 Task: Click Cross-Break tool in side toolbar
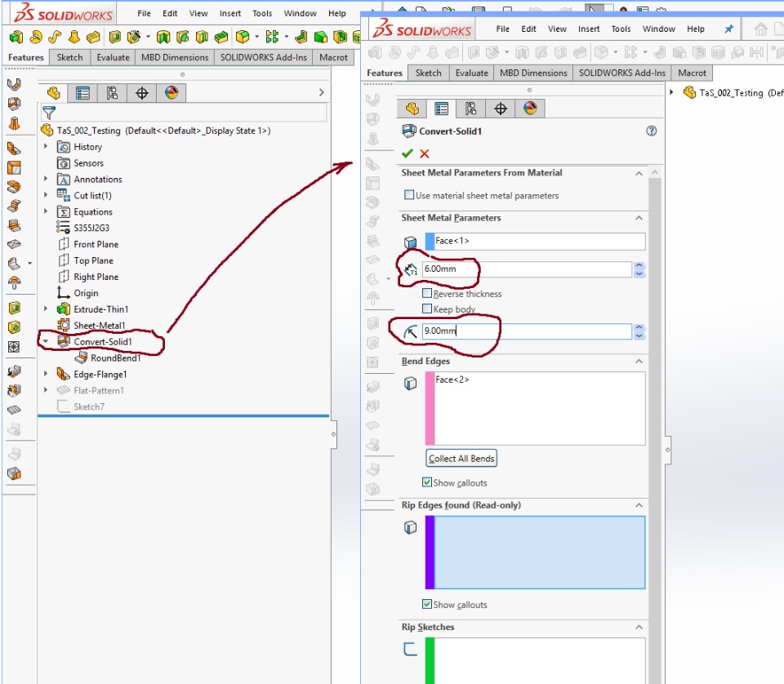[x=14, y=244]
